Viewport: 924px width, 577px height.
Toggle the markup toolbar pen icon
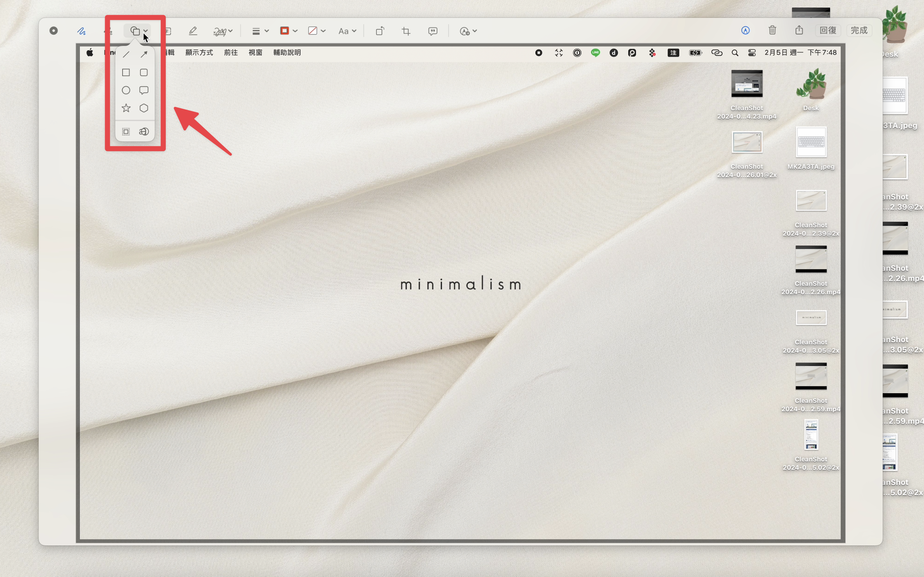click(746, 30)
